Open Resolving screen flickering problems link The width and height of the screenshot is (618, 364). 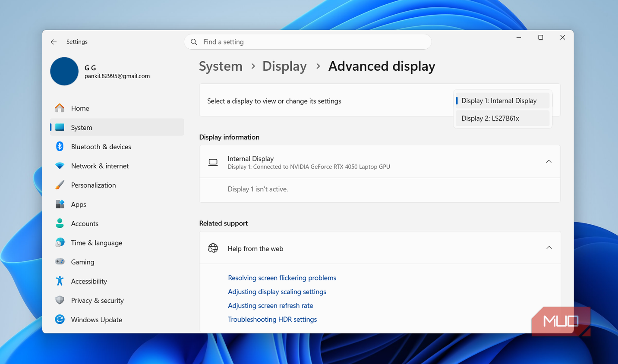pos(282,278)
